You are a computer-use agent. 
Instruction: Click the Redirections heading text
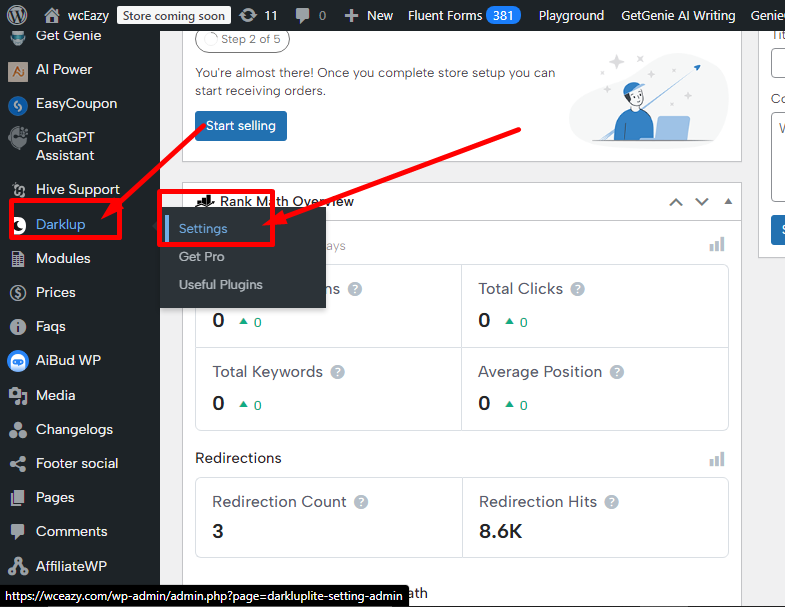(x=238, y=458)
